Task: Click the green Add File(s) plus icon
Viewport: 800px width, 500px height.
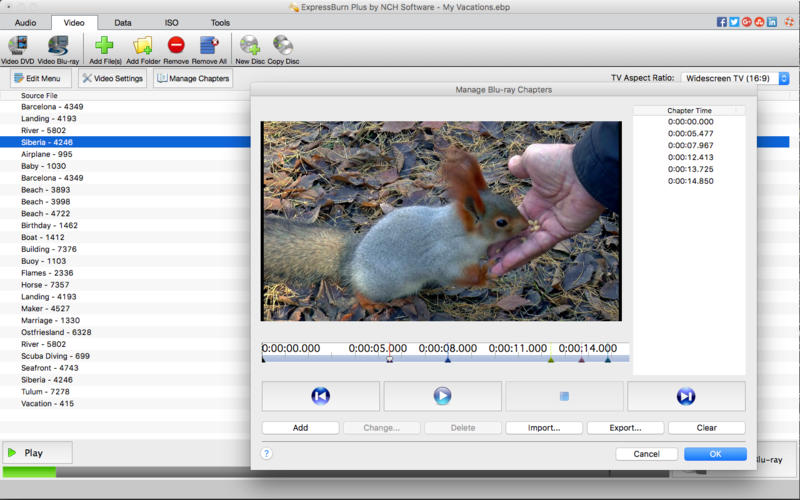Action: coord(104,45)
